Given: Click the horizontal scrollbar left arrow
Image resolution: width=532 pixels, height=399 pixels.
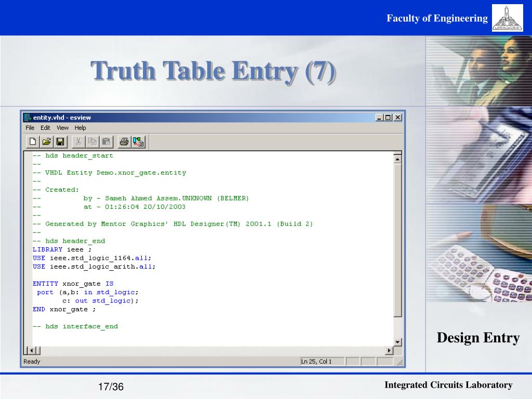Looking at the screenshot, I should (32, 351).
